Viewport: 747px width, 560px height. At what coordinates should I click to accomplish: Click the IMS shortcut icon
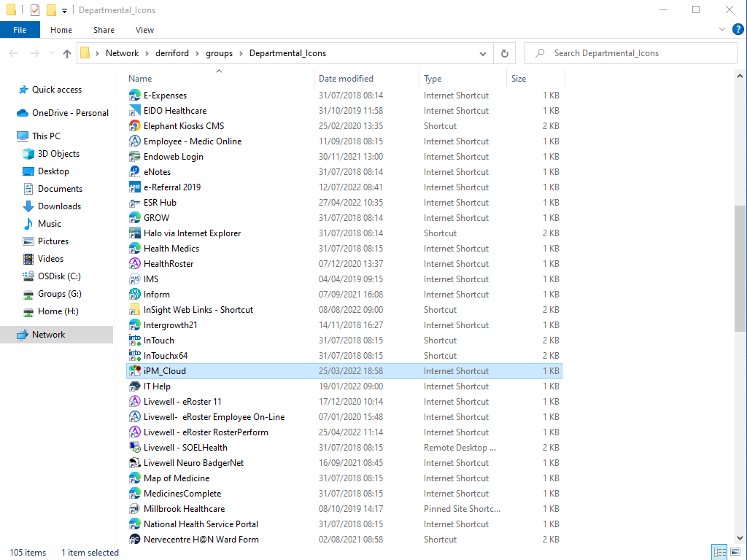click(135, 279)
